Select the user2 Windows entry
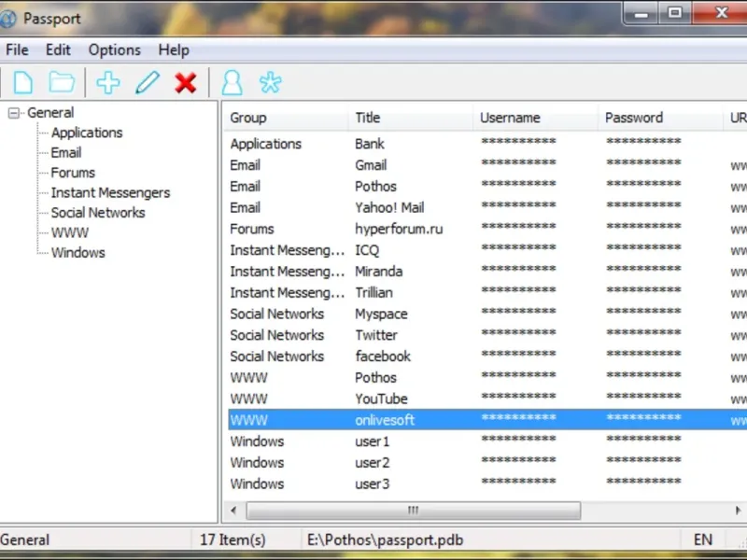 point(487,462)
